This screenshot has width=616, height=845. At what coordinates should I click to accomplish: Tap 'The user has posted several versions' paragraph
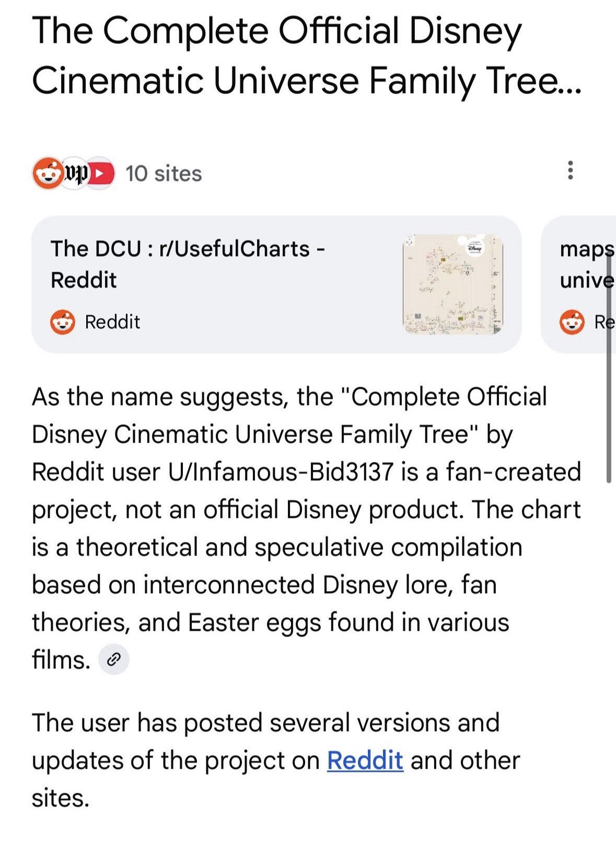pyautogui.click(x=276, y=760)
